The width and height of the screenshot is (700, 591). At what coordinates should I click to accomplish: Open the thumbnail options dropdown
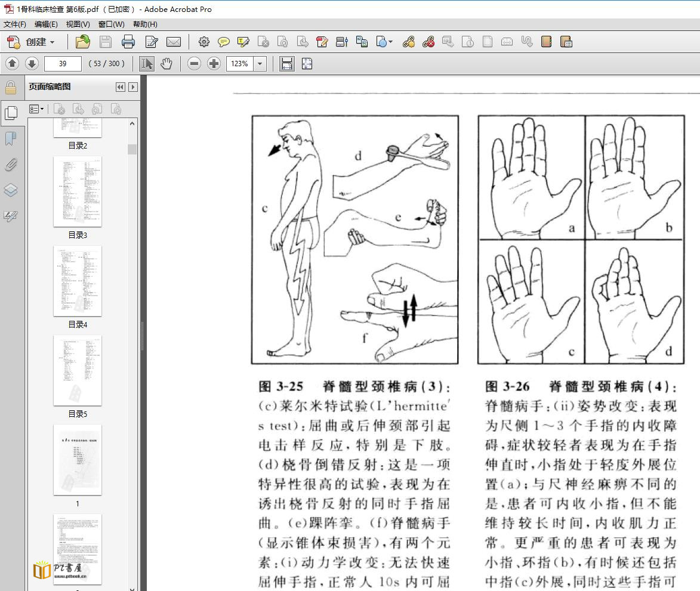[x=36, y=109]
